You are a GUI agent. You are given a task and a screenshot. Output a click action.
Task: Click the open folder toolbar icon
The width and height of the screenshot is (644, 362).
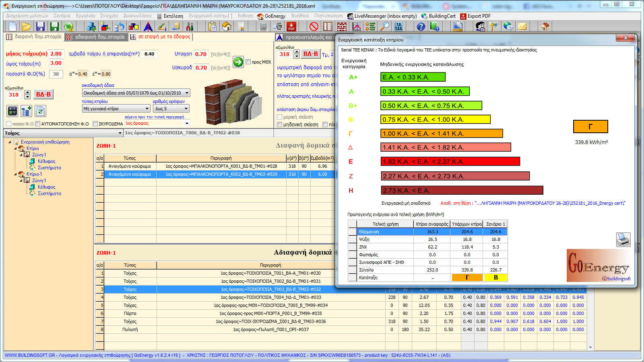26,27
